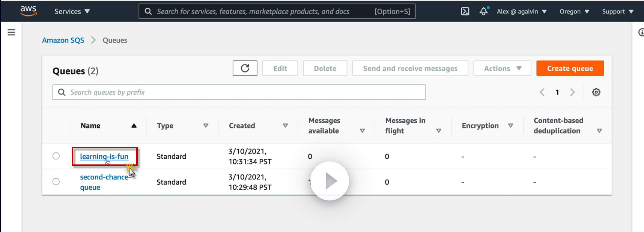Go to previous page of queues
This screenshot has height=232, width=644.
coord(542,92)
